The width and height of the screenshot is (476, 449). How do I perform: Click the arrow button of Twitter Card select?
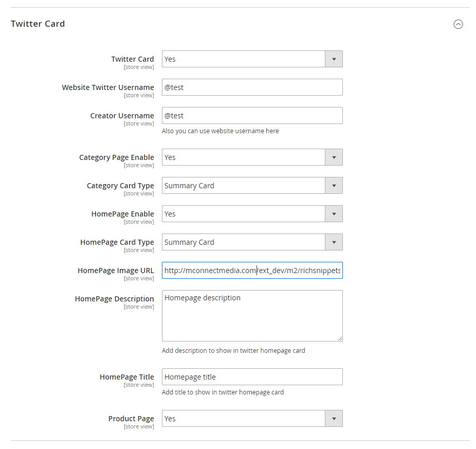[334, 59]
